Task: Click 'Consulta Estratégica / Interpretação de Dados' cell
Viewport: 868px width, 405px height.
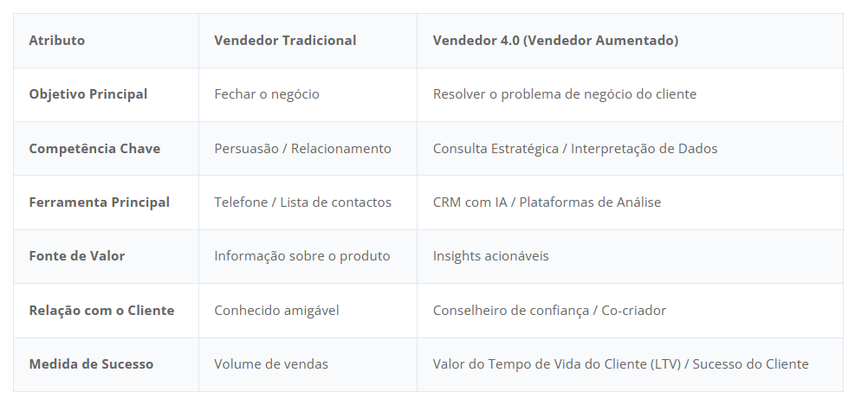Action: 575,149
